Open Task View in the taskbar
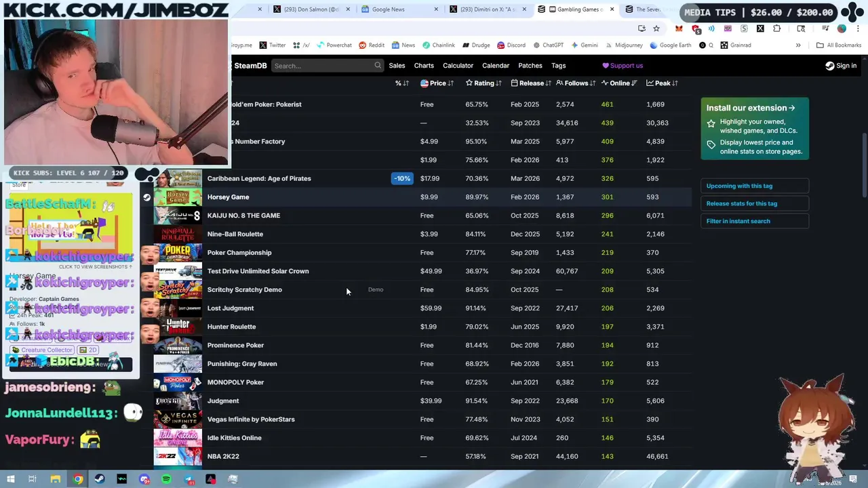Image resolution: width=868 pixels, height=488 pixels. [33, 479]
